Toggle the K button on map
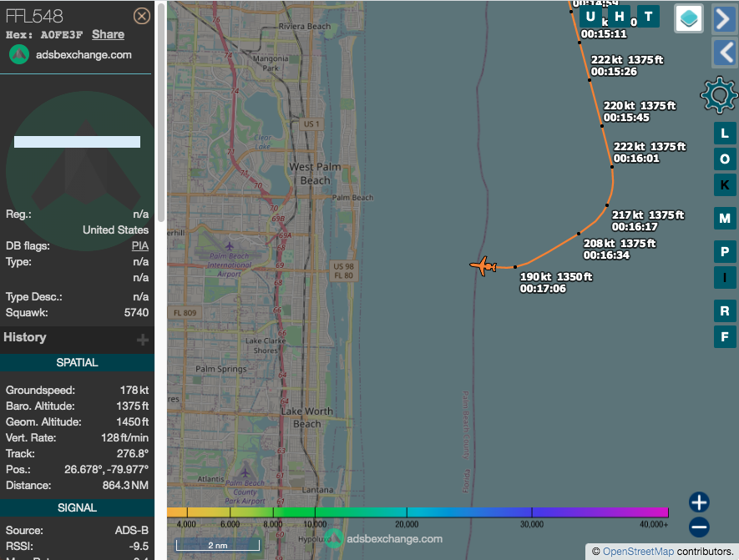 [x=725, y=184]
